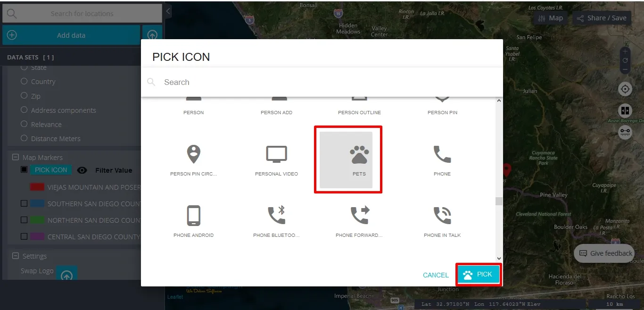Select the Pets paw icon

pyautogui.click(x=359, y=155)
